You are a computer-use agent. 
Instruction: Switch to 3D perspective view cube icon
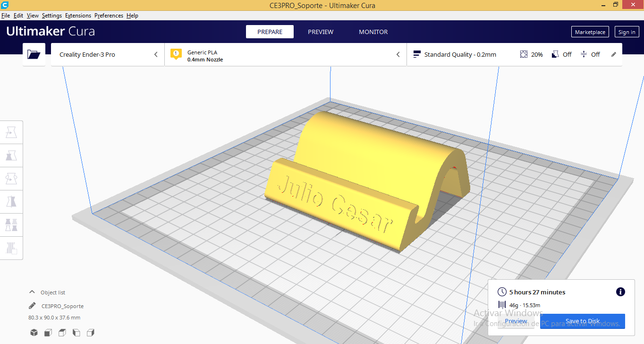click(34, 333)
